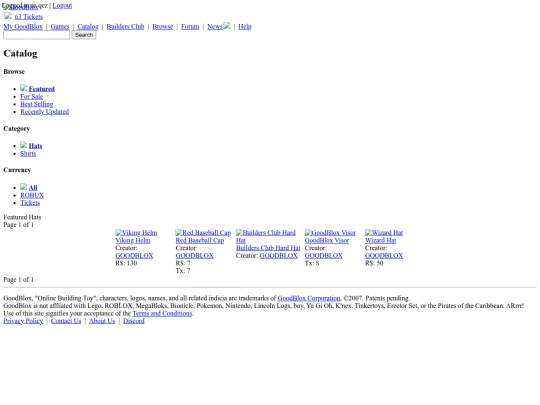This screenshot has height=405, width=540.
Task: Click the 'R$: 130' price text
Action: (126, 263)
